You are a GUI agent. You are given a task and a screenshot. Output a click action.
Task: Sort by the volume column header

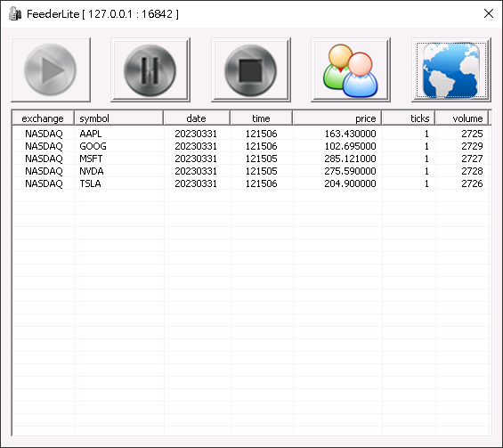pos(462,118)
